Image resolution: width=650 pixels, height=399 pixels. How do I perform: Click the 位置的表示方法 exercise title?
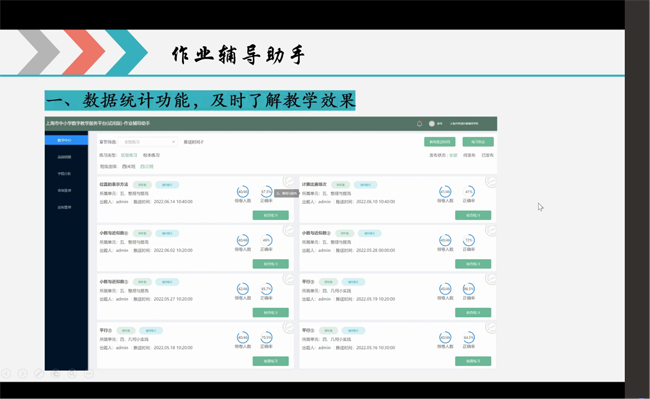point(114,184)
